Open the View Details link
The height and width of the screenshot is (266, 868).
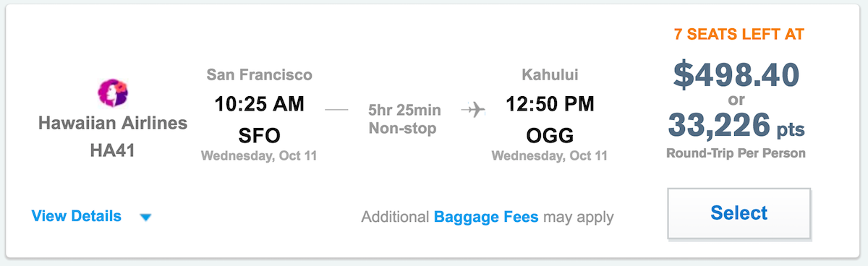click(76, 216)
